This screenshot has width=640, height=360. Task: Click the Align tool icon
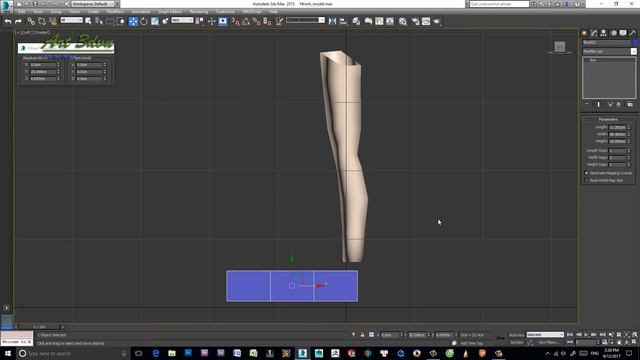(x=343, y=21)
